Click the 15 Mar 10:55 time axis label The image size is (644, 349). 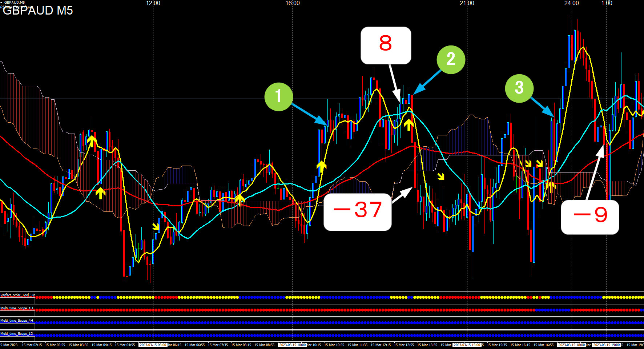point(334,345)
